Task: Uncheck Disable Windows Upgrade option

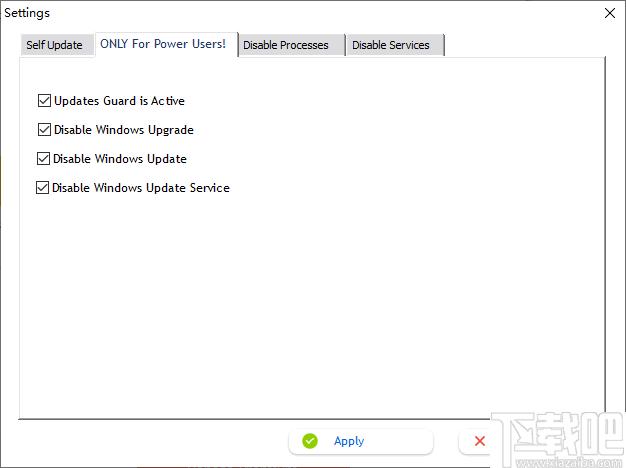Action: 44,129
